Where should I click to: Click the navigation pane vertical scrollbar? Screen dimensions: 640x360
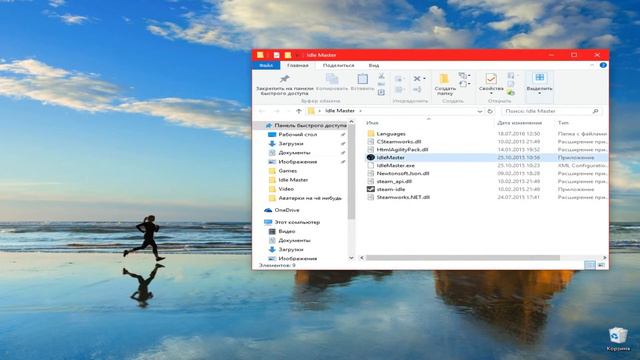pyautogui.click(x=351, y=173)
